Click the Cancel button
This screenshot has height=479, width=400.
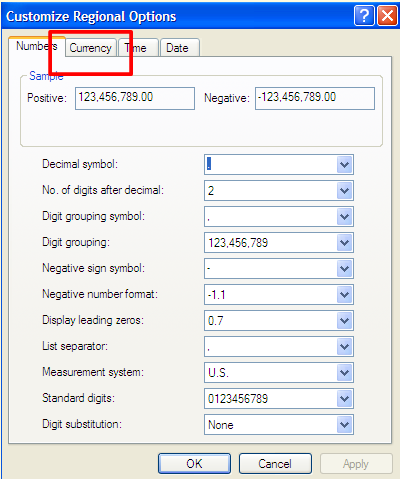click(x=275, y=464)
